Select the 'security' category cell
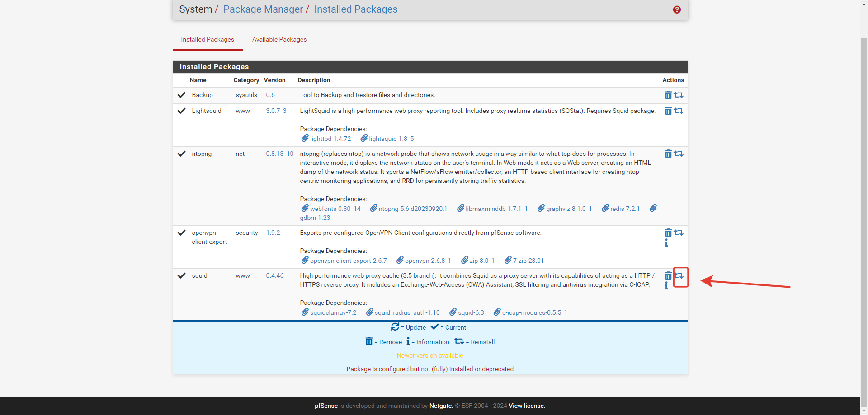 point(247,233)
